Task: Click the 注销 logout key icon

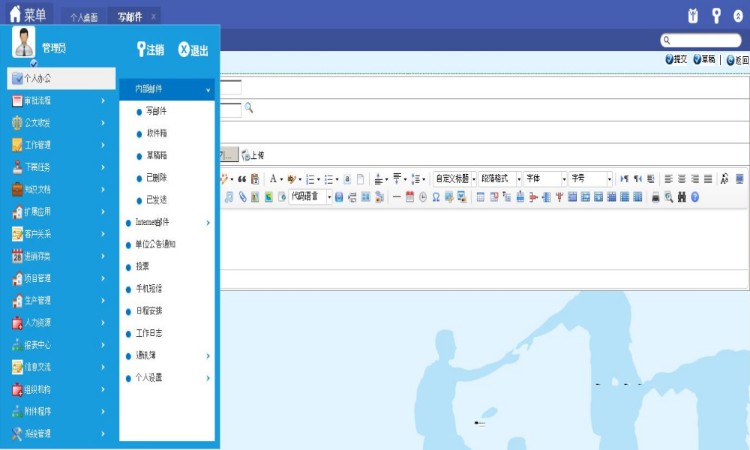Action: (141, 50)
